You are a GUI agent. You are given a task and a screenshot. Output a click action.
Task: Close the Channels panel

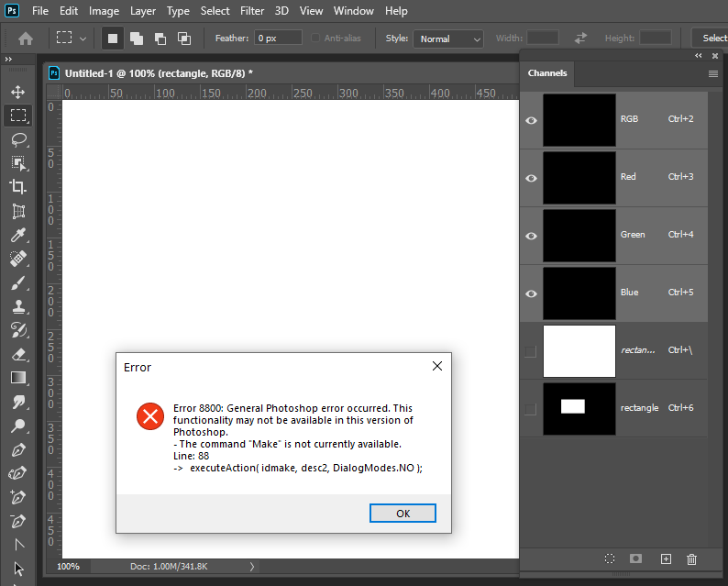point(715,56)
